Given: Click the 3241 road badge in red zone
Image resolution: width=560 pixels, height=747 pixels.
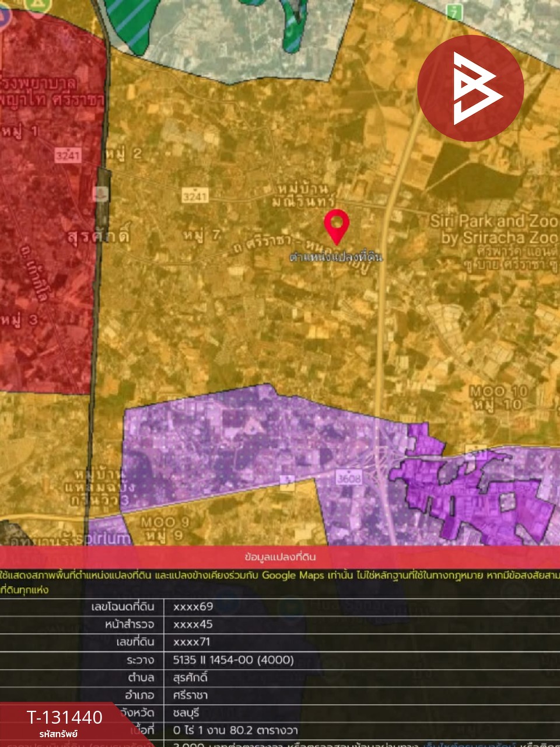Looking at the screenshot, I should point(67,155).
